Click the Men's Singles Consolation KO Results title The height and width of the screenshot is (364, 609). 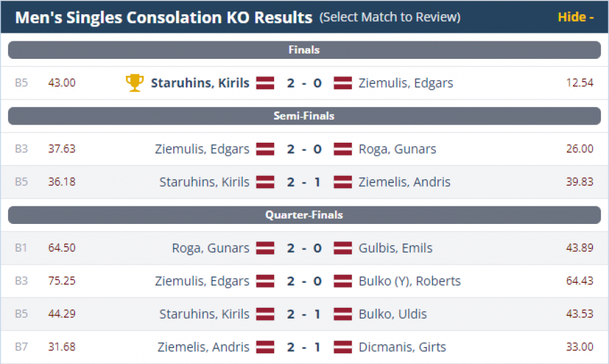click(164, 17)
